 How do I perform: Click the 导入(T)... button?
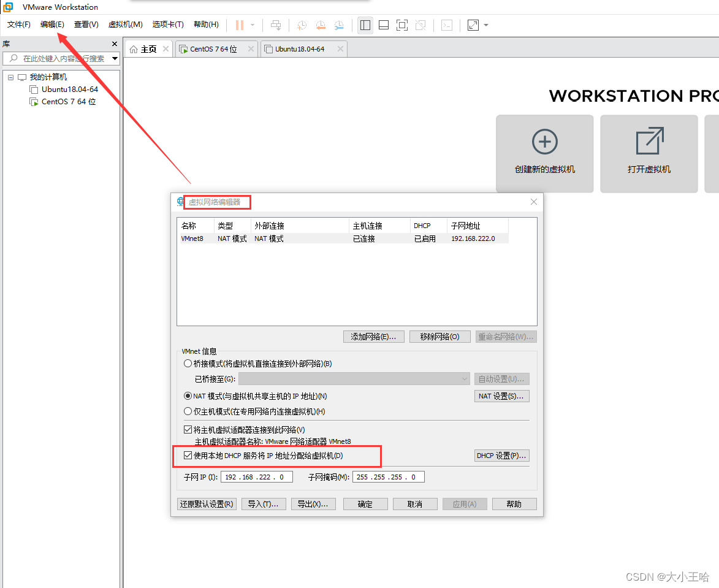pos(264,504)
